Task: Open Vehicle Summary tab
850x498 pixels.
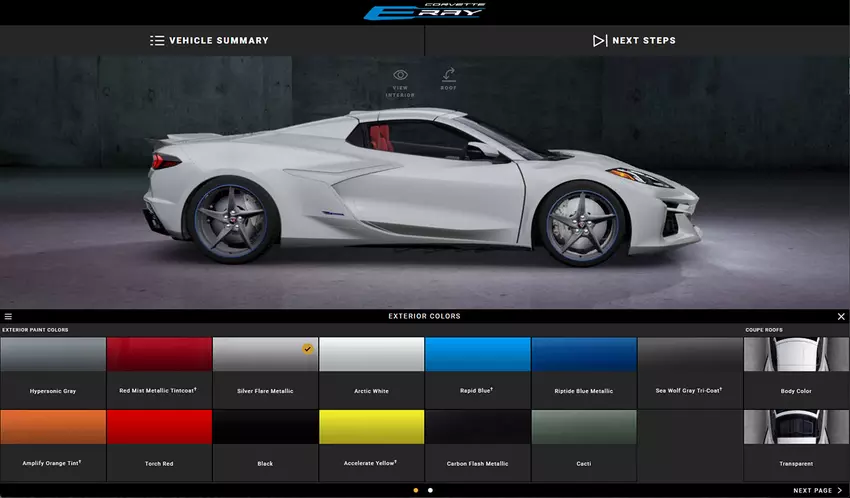Action: tap(210, 41)
